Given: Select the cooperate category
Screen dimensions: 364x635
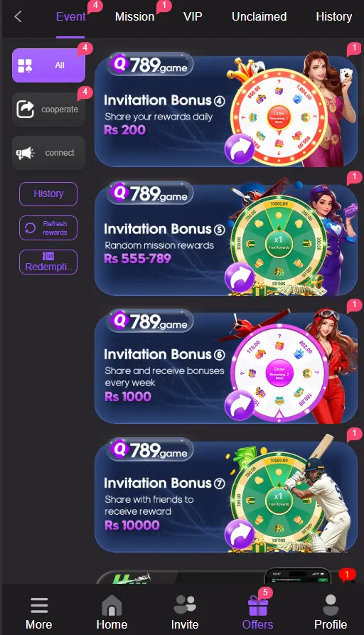Looking at the screenshot, I should coord(48,110).
